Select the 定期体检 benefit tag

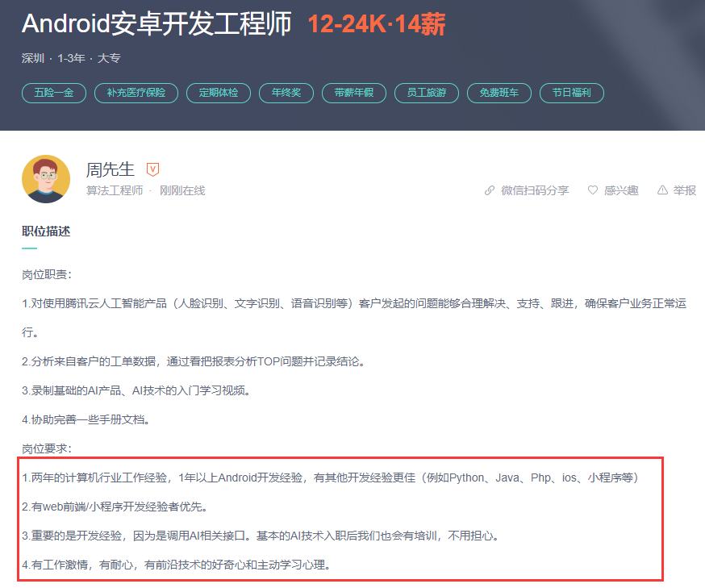pyautogui.click(x=219, y=93)
